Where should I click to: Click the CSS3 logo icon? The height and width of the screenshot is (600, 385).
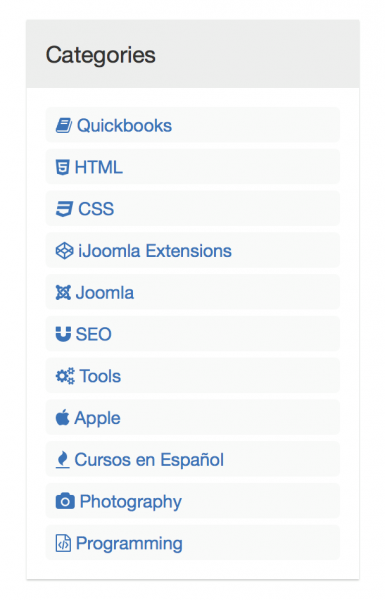tap(64, 209)
